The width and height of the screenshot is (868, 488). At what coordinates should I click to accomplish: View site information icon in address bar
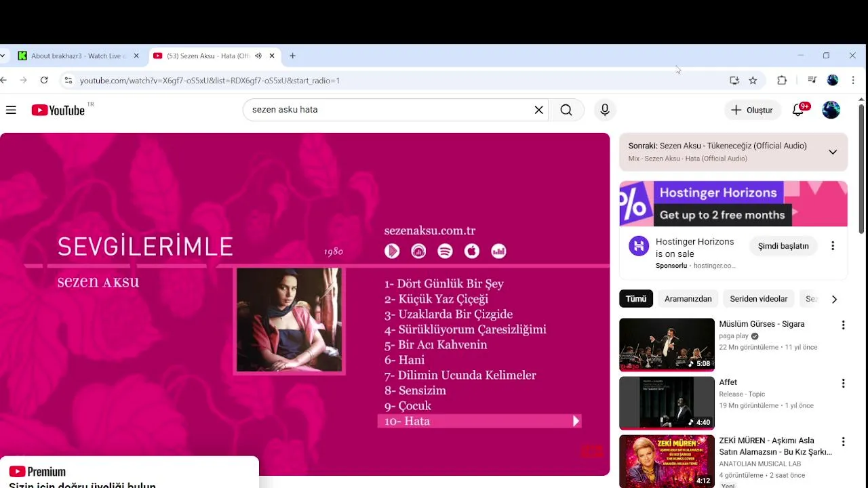pyautogui.click(x=68, y=80)
